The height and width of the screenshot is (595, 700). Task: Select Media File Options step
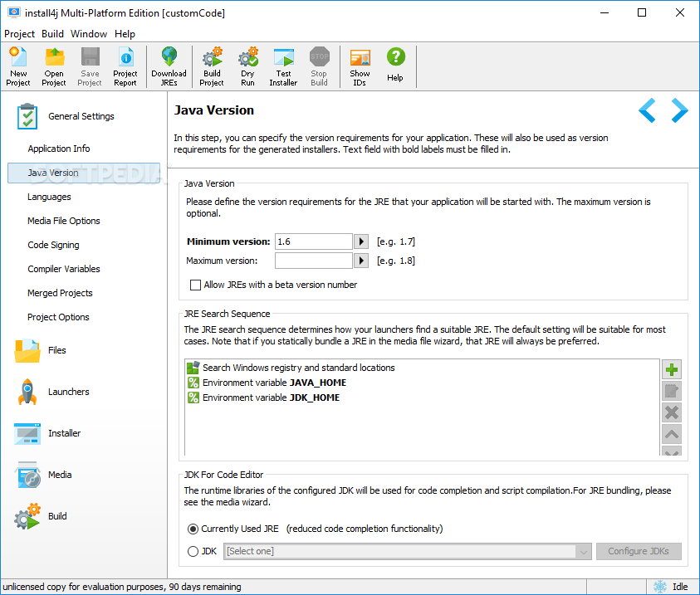pyautogui.click(x=64, y=221)
